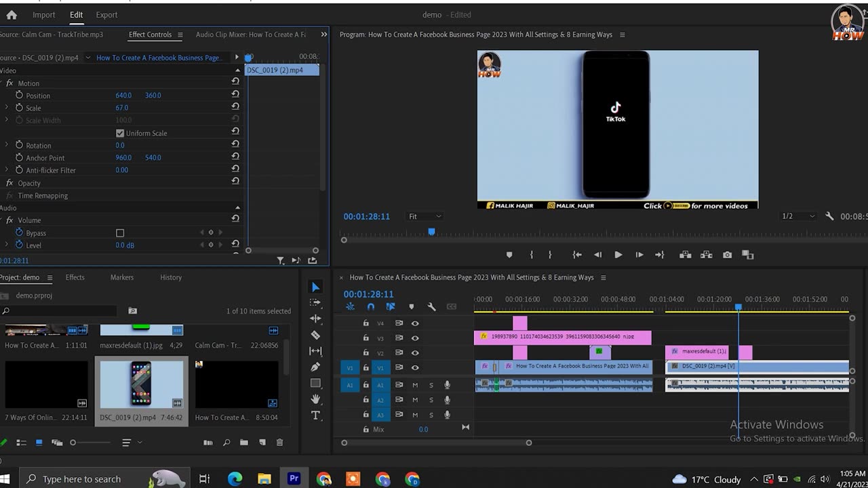Screen dimensions: 868x488
Task: Show overflow panels double-arrow in source group
Action: pos(324,35)
